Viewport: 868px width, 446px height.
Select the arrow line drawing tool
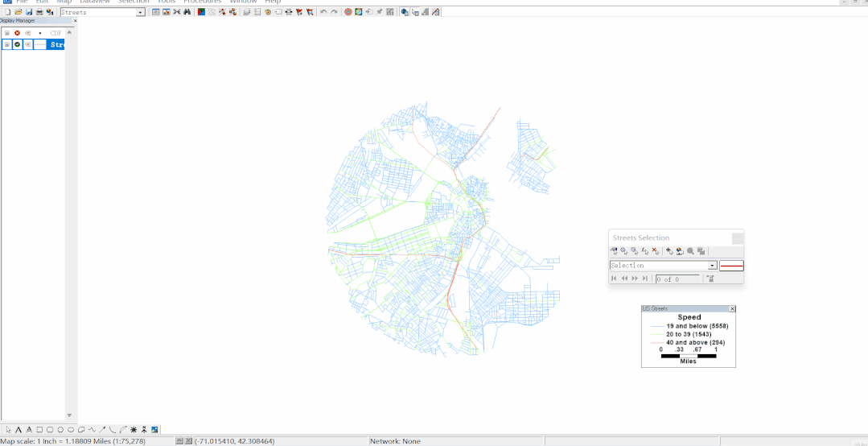click(102, 429)
